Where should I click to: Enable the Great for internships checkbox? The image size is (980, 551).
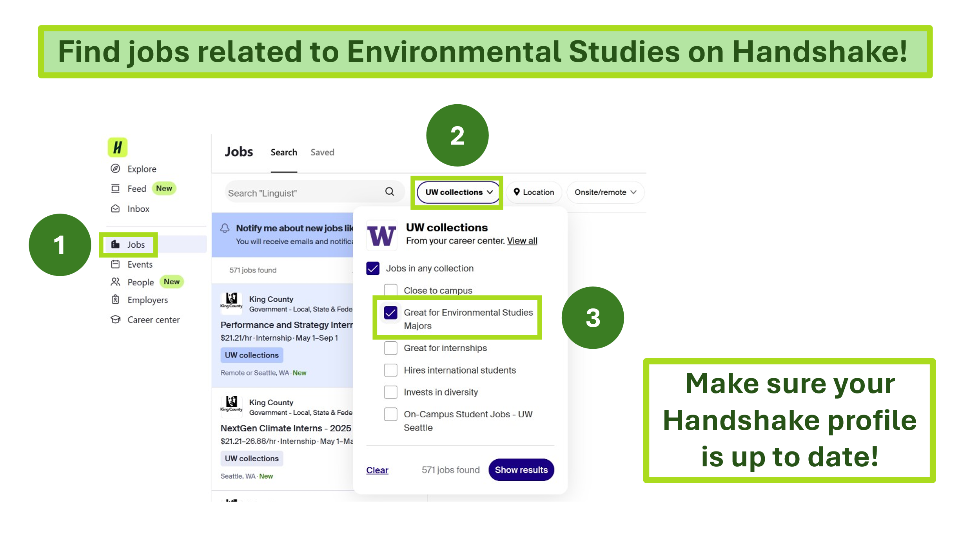[x=390, y=348]
